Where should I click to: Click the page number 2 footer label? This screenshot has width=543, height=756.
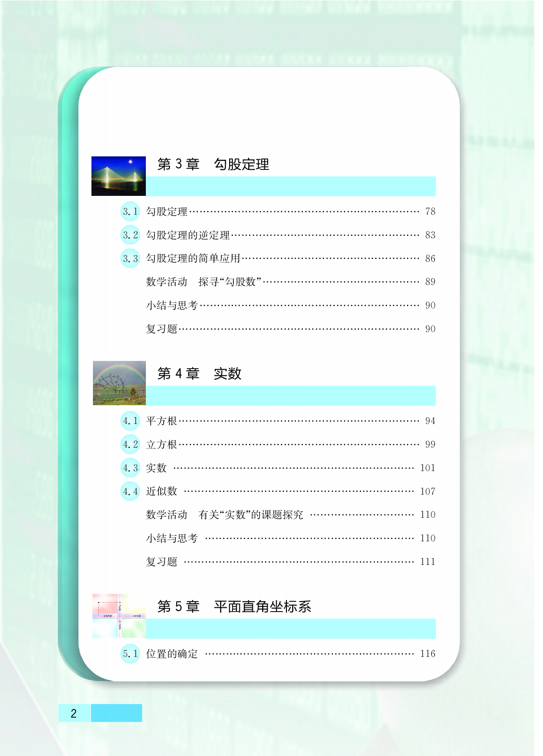point(74,713)
